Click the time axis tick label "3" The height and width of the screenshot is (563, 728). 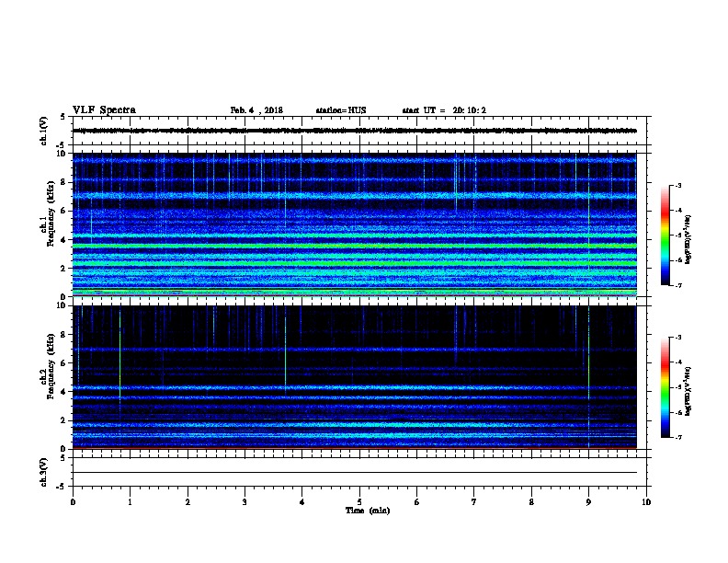(245, 501)
